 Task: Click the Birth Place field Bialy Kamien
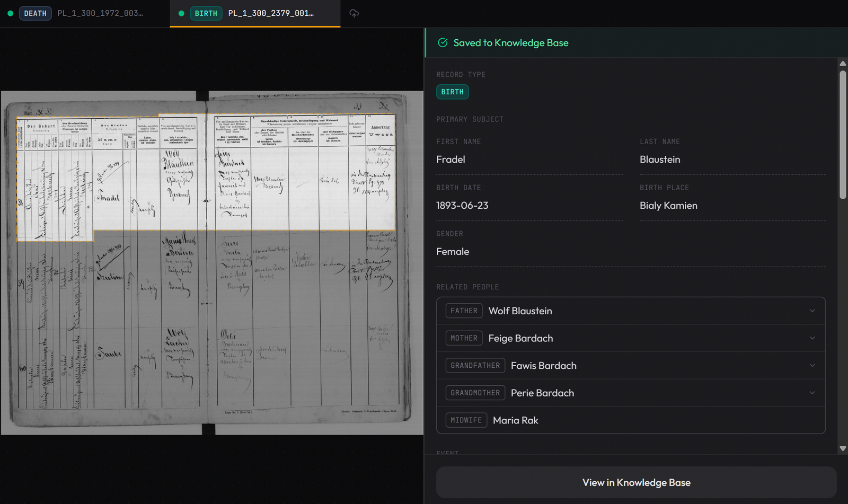[732, 206]
